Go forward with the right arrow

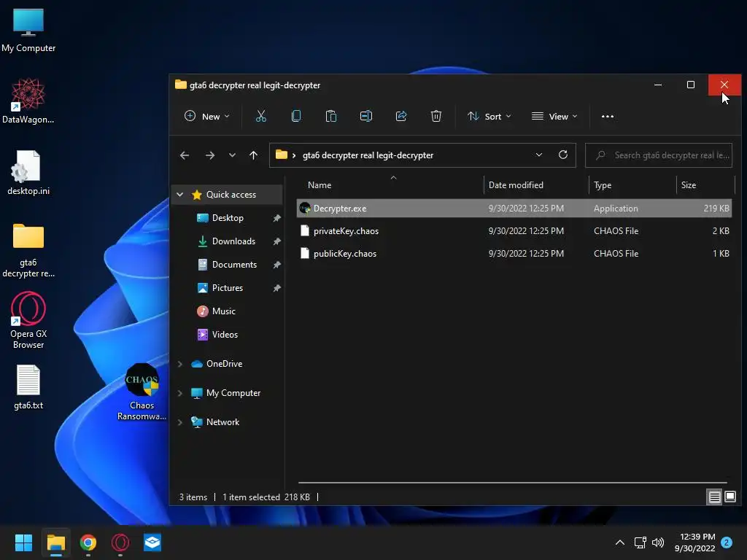click(209, 155)
